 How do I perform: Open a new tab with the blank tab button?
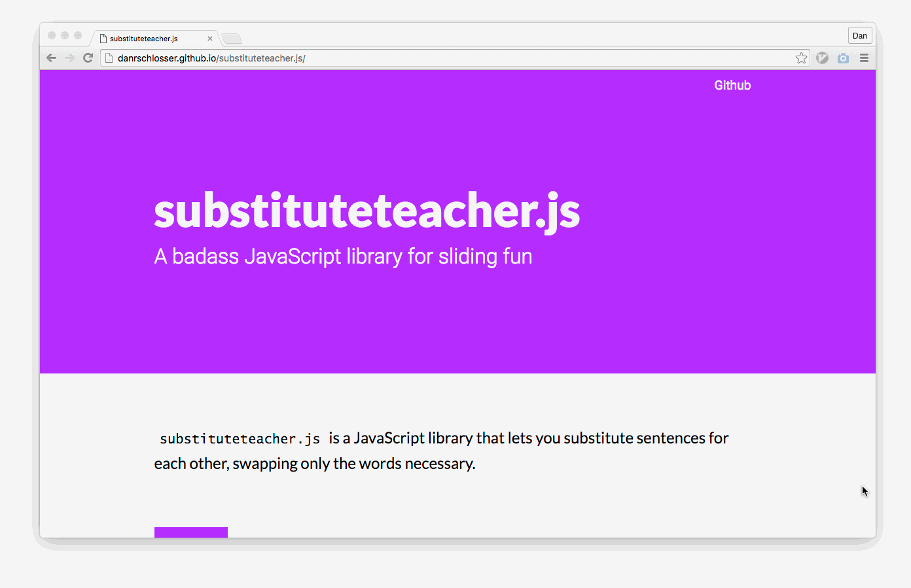click(x=232, y=39)
